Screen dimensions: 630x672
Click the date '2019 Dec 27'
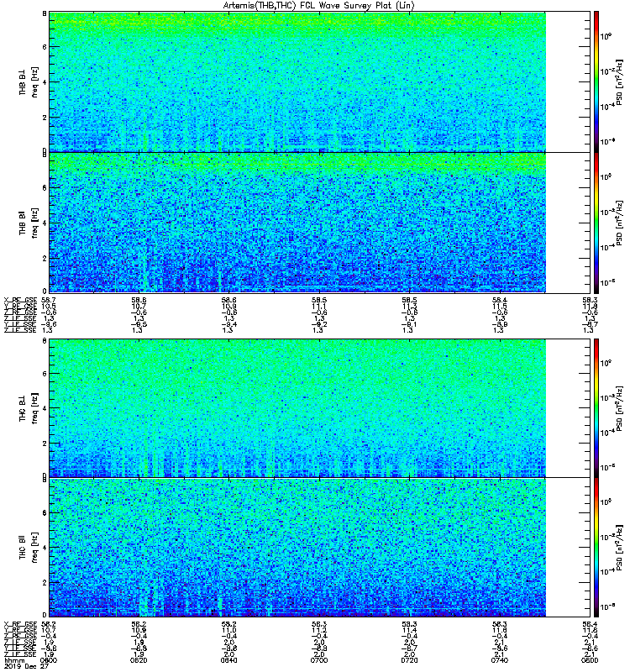point(27,666)
